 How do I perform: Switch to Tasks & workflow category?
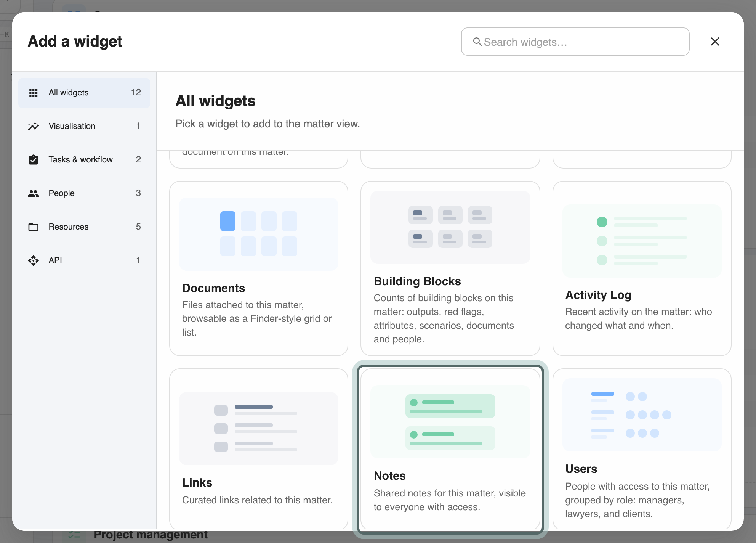pyautogui.click(x=84, y=160)
